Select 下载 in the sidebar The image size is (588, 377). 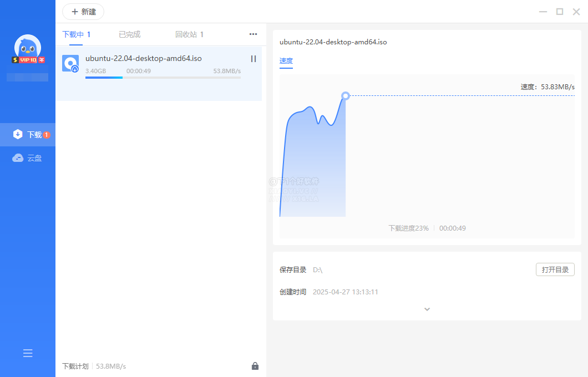tap(28, 135)
